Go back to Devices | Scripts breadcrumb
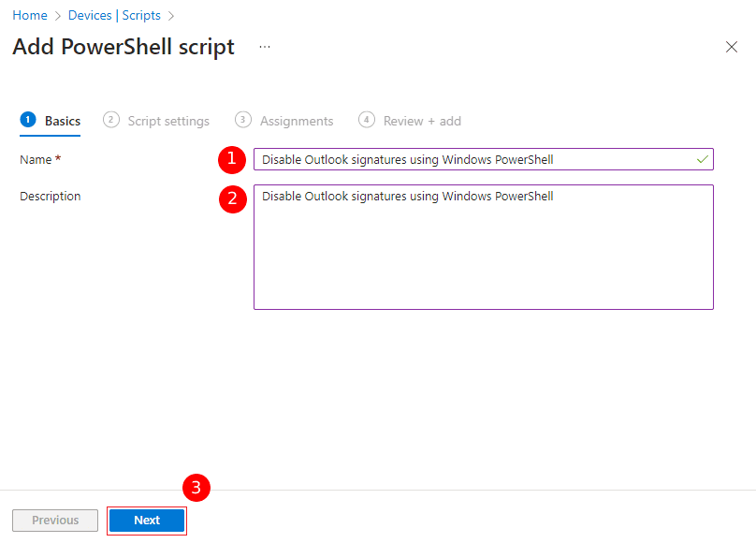Image resolution: width=756 pixels, height=543 pixels. 114,15
